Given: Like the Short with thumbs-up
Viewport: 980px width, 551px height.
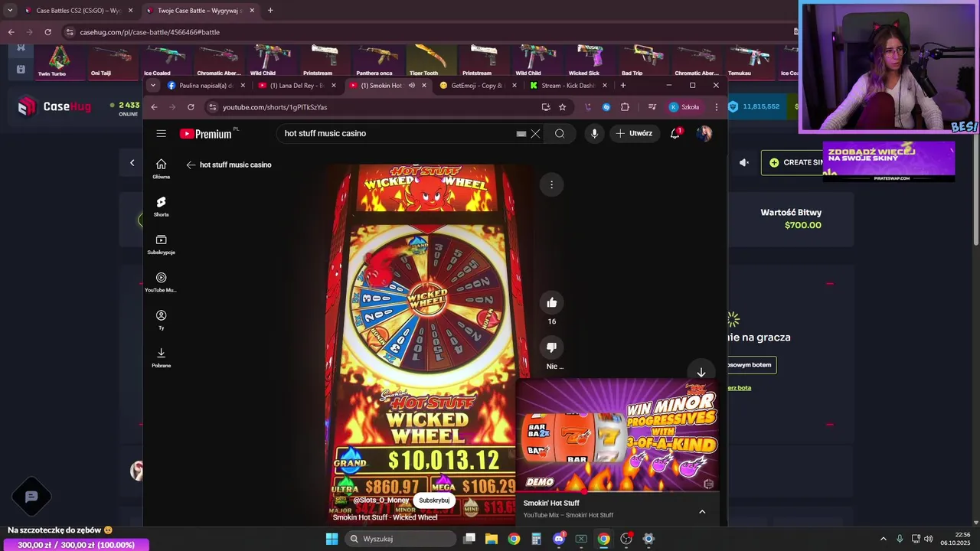Looking at the screenshot, I should coord(551,302).
